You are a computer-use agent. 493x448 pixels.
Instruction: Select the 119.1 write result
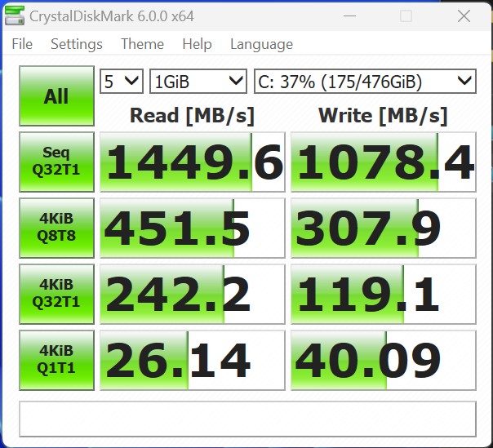click(x=384, y=294)
